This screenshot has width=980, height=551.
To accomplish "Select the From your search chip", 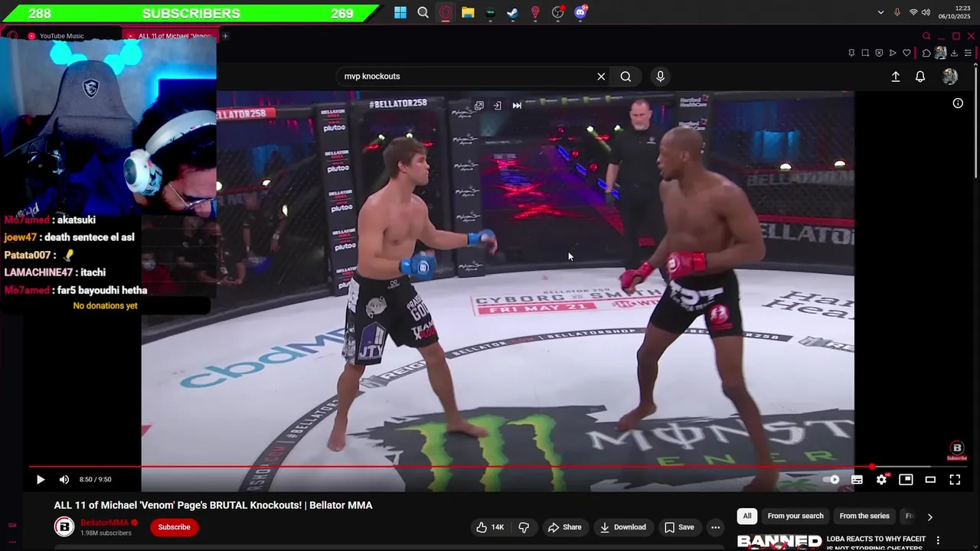I will (795, 516).
